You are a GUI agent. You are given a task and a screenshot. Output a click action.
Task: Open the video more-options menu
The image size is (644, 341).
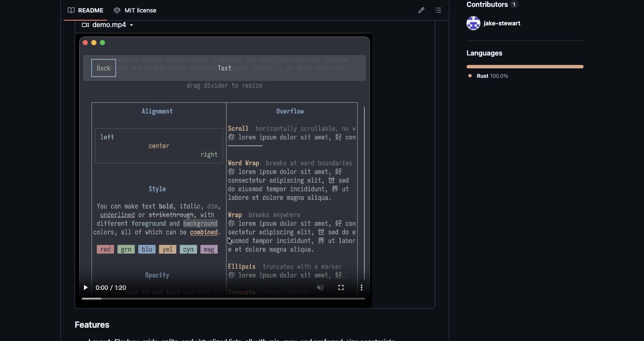pos(361,288)
